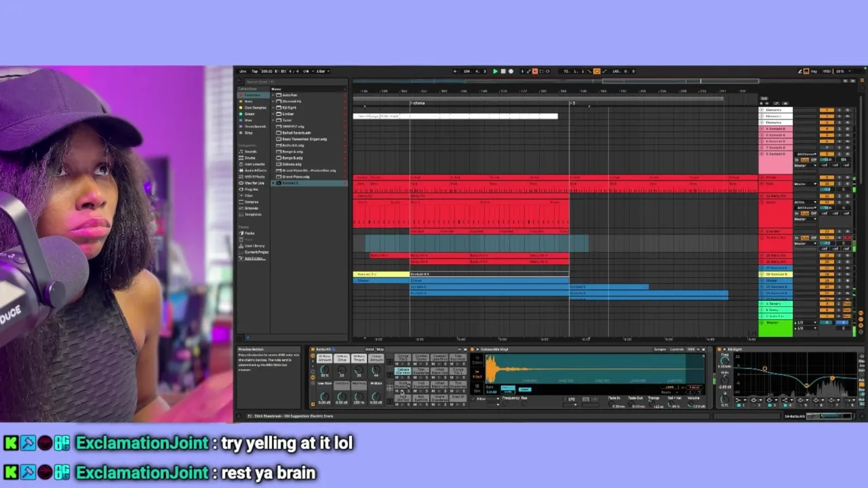Image resolution: width=868 pixels, height=488 pixels.
Task: Select the Cool Samples collection
Action: tap(255, 108)
